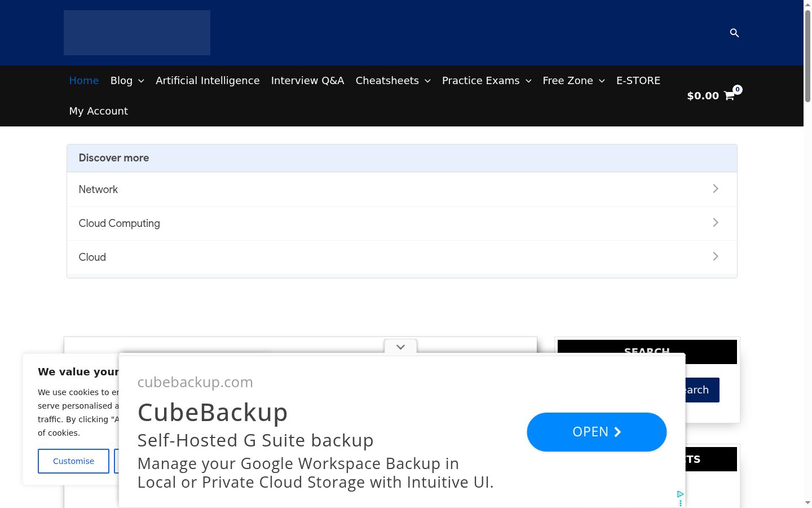Open the Cloud Computing row chevron
The image size is (812, 508).
[715, 222]
